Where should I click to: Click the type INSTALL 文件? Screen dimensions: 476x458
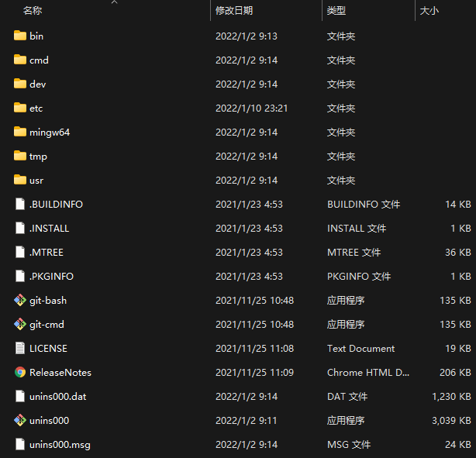[357, 228]
